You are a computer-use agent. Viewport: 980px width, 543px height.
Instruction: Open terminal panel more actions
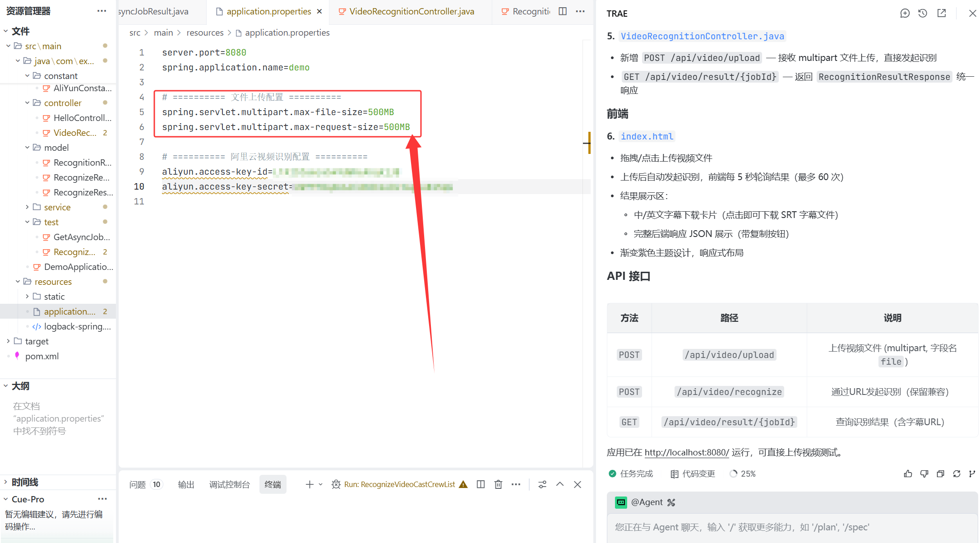pos(516,484)
